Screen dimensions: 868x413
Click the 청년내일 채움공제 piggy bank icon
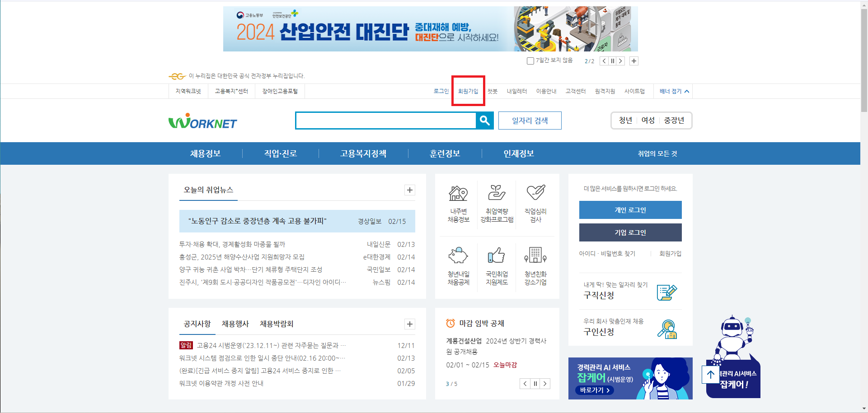coord(458,255)
